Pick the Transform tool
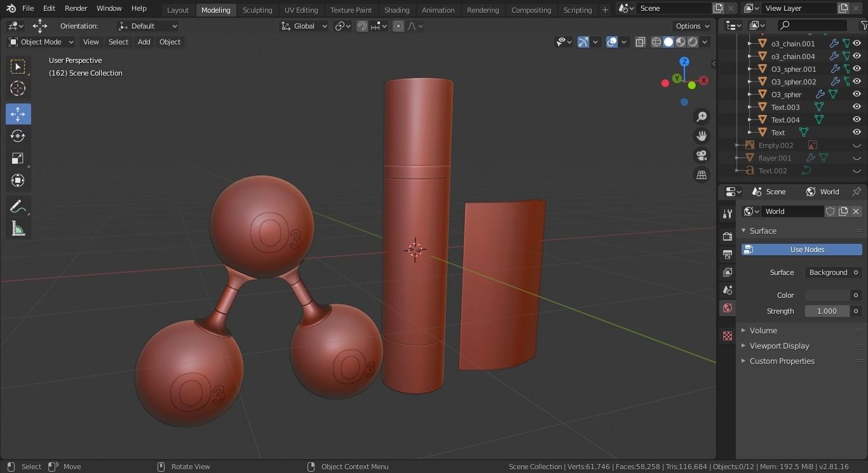 coord(18,180)
